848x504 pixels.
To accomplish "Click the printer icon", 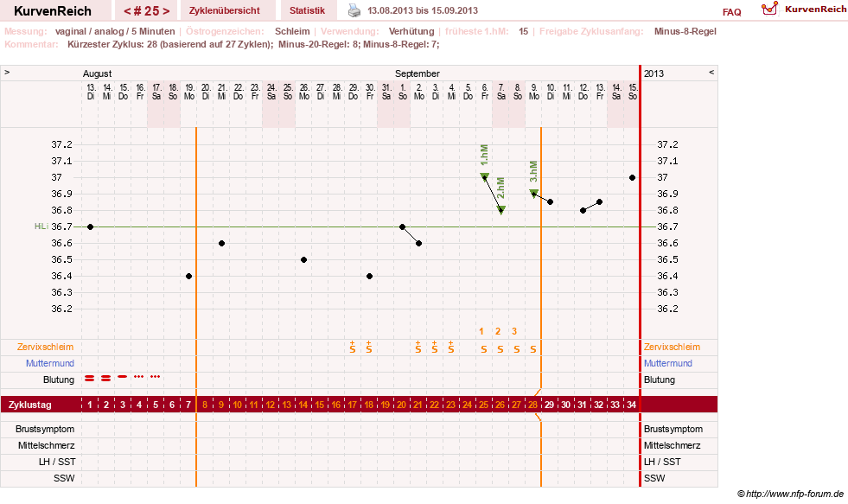I will coord(354,10).
